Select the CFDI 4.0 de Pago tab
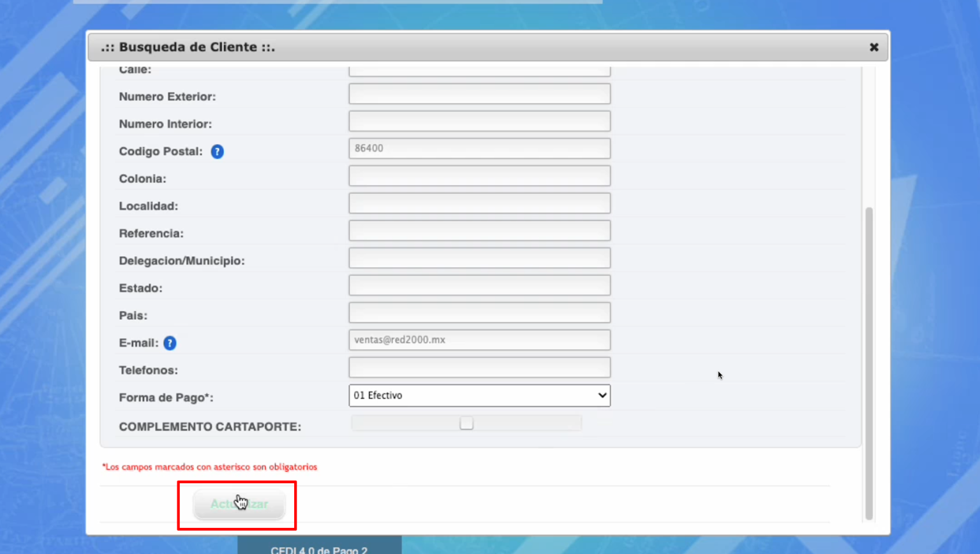Image resolution: width=980 pixels, height=554 pixels. tap(319, 548)
